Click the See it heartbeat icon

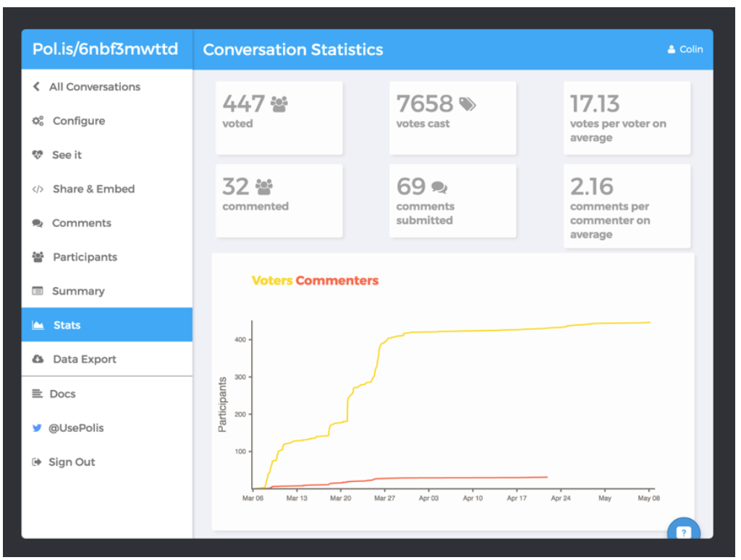tap(38, 155)
